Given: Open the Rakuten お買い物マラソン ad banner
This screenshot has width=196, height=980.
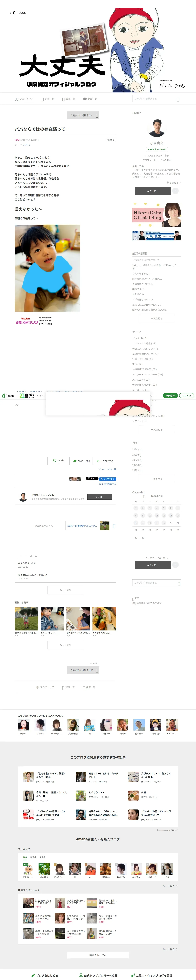Looking at the screenshot, I should coord(34,321).
